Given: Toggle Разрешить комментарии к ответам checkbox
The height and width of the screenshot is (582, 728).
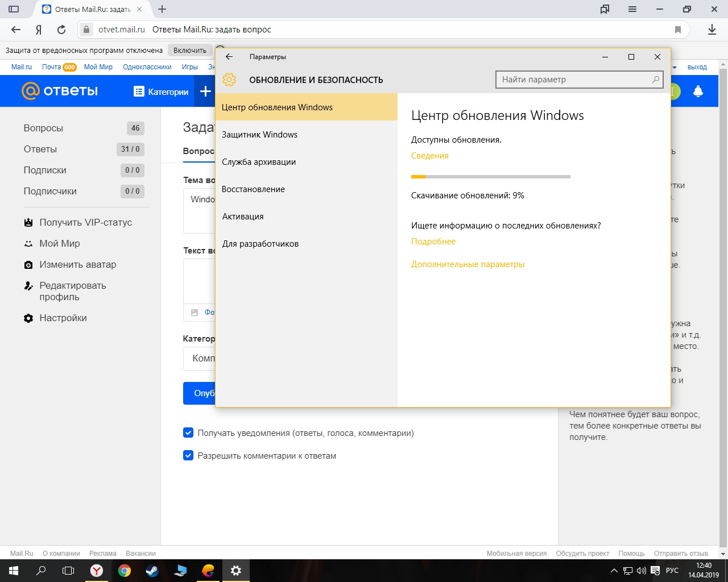Looking at the screenshot, I should [188, 456].
